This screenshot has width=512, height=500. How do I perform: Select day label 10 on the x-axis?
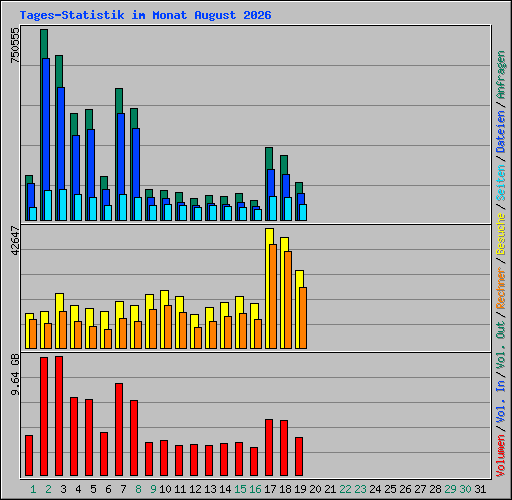tap(165, 489)
